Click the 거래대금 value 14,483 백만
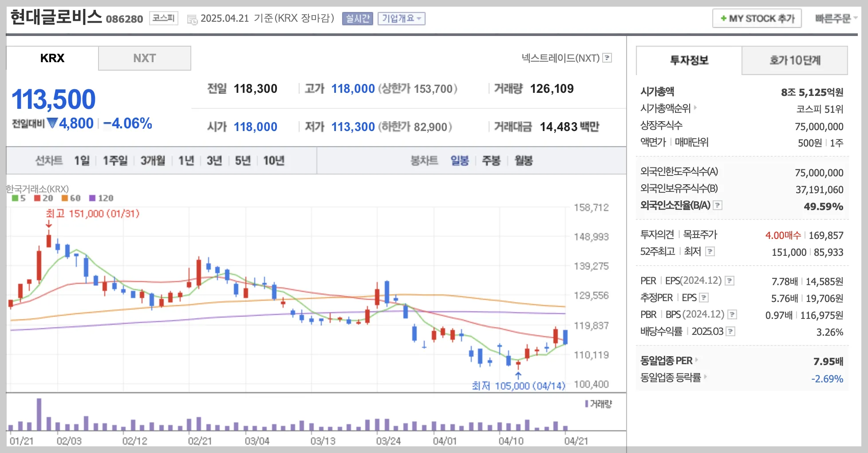Image resolution: width=868 pixels, height=453 pixels. pos(569,127)
